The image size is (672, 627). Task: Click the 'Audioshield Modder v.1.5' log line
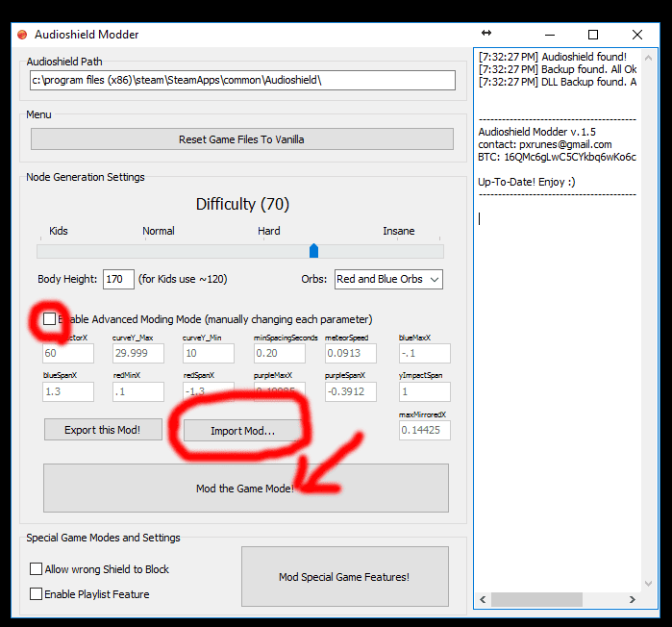click(x=537, y=132)
